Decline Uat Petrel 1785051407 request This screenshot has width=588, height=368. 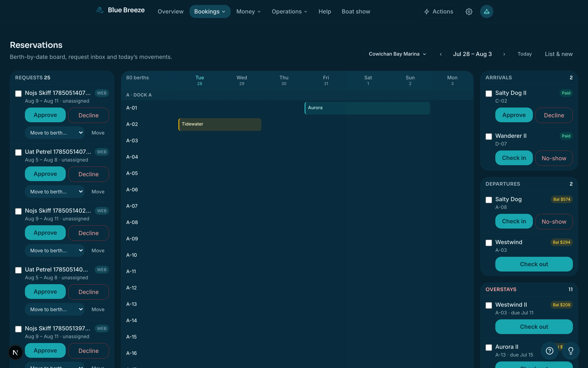click(x=88, y=174)
